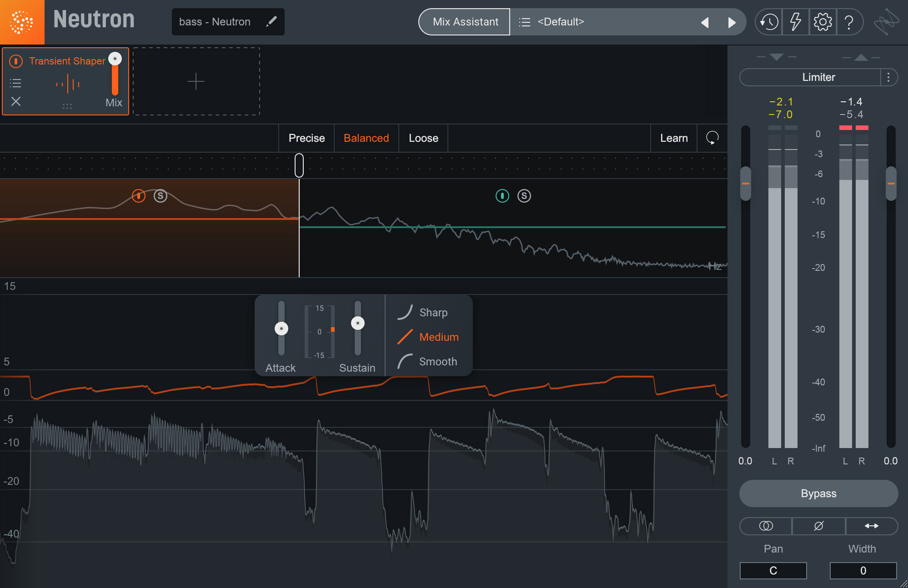Click the Width value field 0
The height and width of the screenshot is (588, 908).
coord(863,571)
